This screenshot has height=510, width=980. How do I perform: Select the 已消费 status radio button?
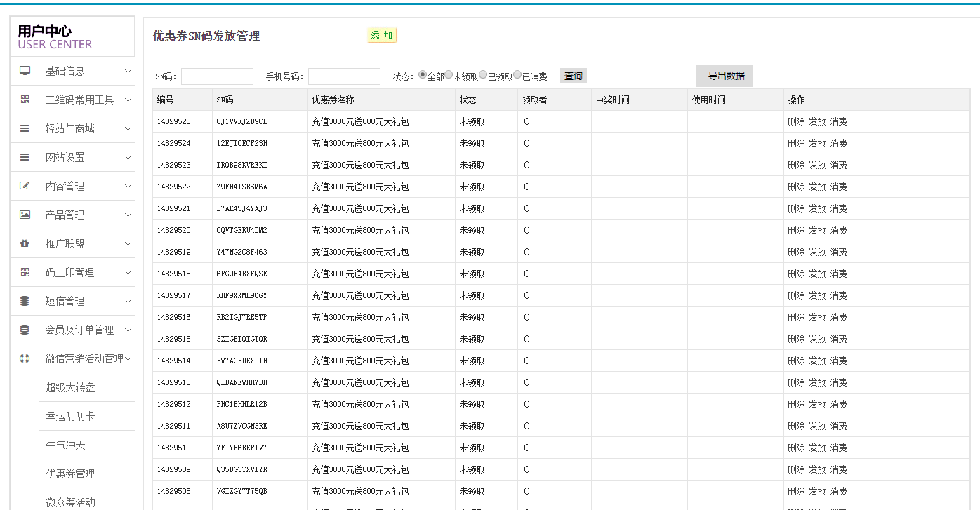[517, 75]
